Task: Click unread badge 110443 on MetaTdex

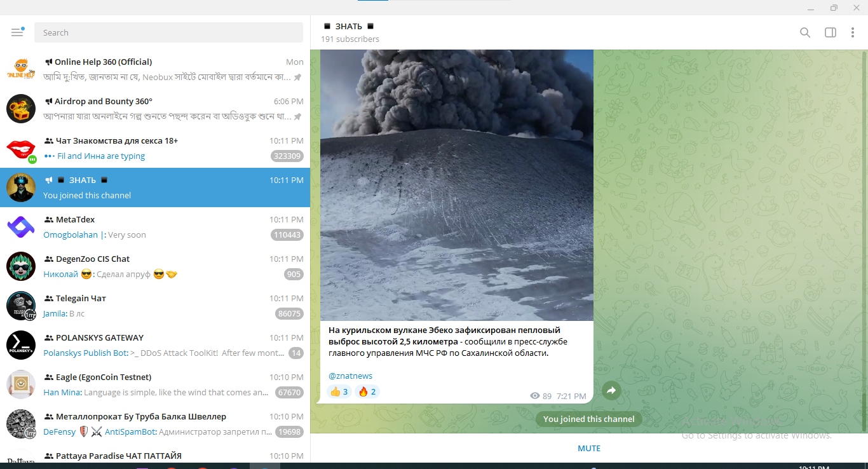Action: pyautogui.click(x=287, y=235)
